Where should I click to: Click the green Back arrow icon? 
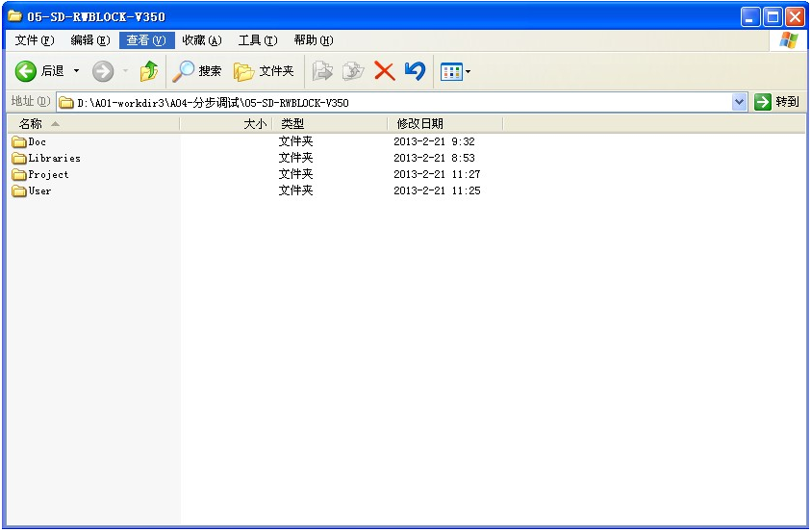25,71
